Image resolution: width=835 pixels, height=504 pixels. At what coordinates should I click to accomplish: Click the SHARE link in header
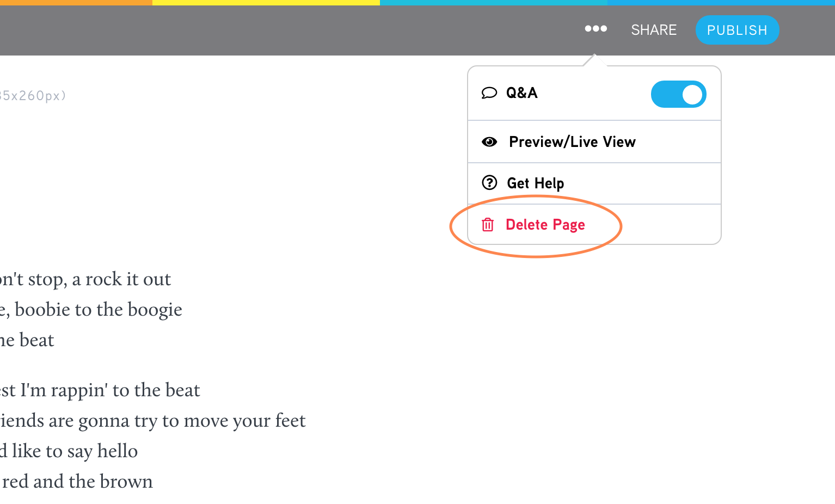pos(654,30)
